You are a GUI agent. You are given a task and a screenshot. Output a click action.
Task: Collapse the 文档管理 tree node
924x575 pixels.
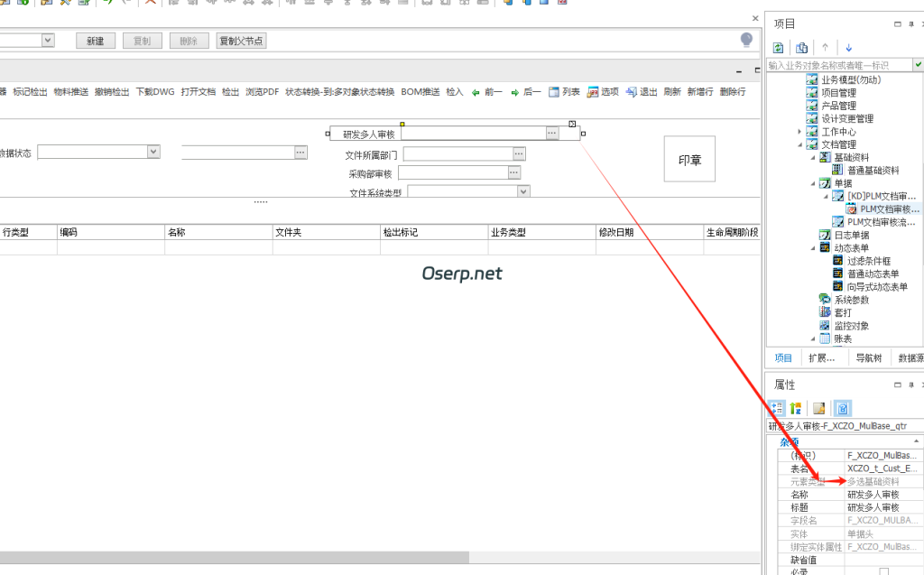799,144
